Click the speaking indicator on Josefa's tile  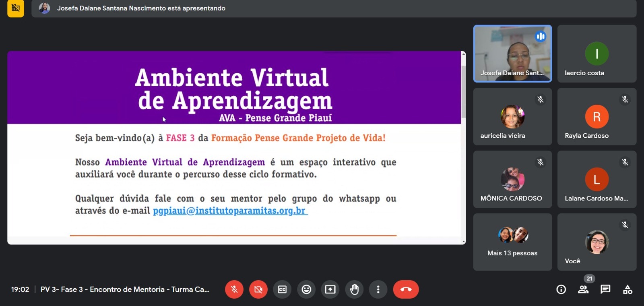tap(540, 37)
